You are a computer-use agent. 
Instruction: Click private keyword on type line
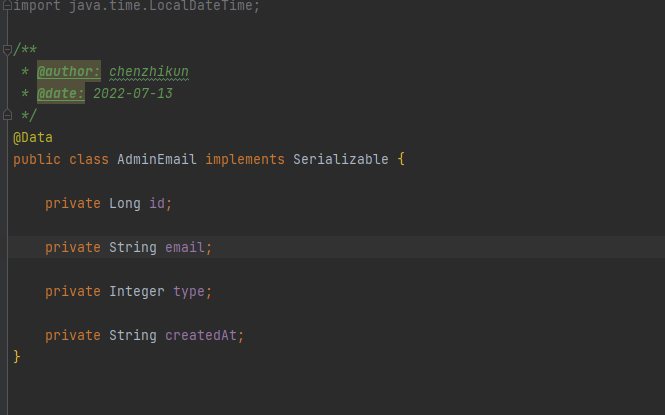(73, 291)
